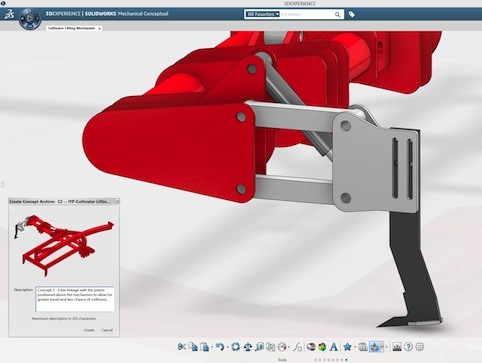Screen dimensions: 482x363
Task: Open settings gear in bottom toolbar
Action: [420, 347]
